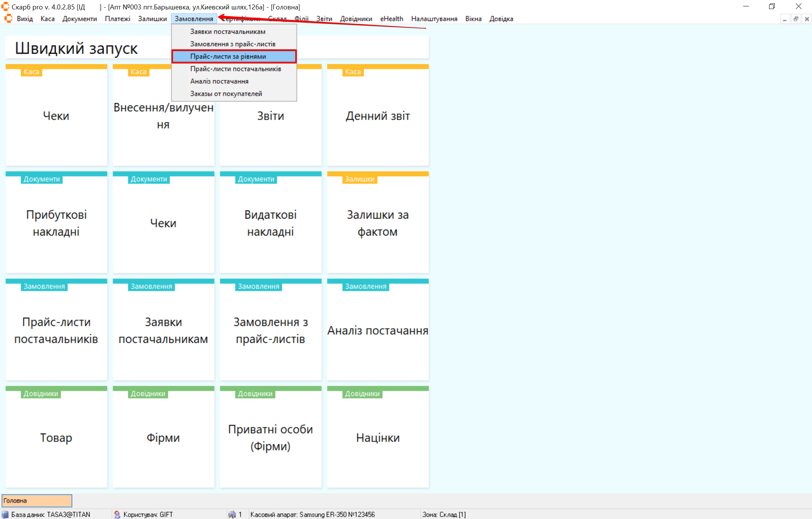The image size is (812, 519).
Task: Open the eHealth menu
Action: [x=391, y=19]
